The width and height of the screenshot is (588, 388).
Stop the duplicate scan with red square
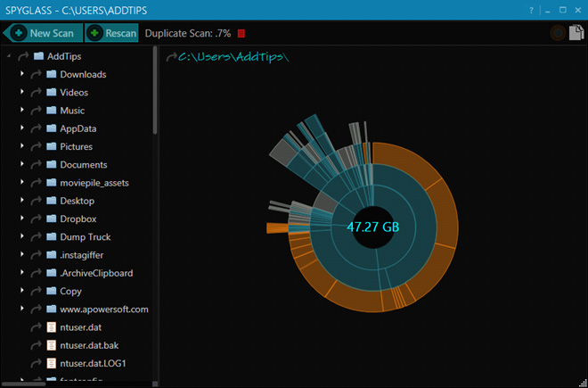pos(241,33)
